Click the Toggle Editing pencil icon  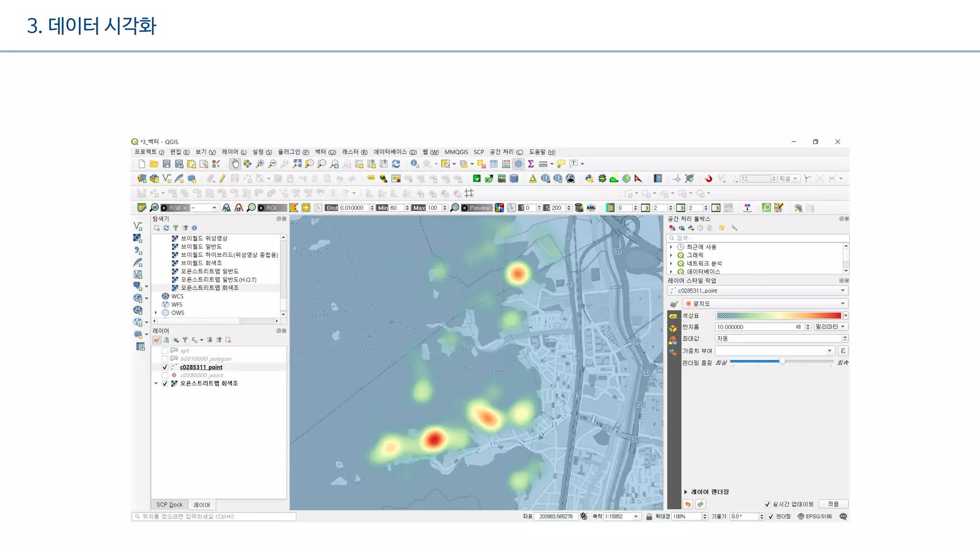pyautogui.click(x=223, y=179)
